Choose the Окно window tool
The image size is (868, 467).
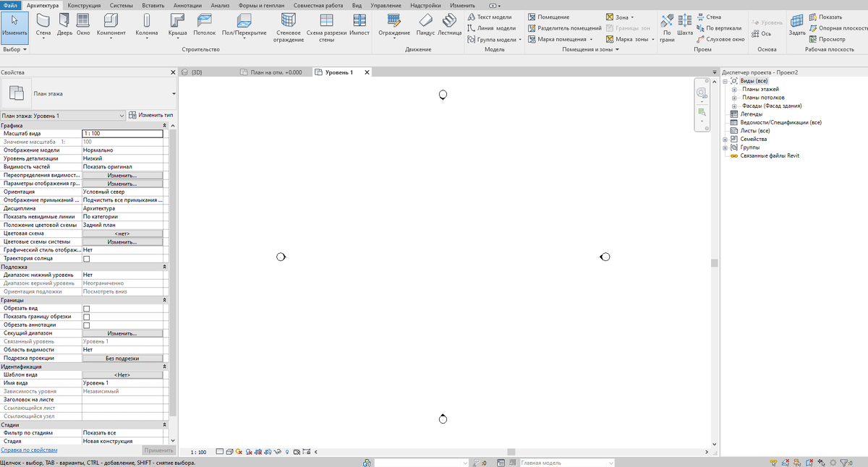(83, 25)
